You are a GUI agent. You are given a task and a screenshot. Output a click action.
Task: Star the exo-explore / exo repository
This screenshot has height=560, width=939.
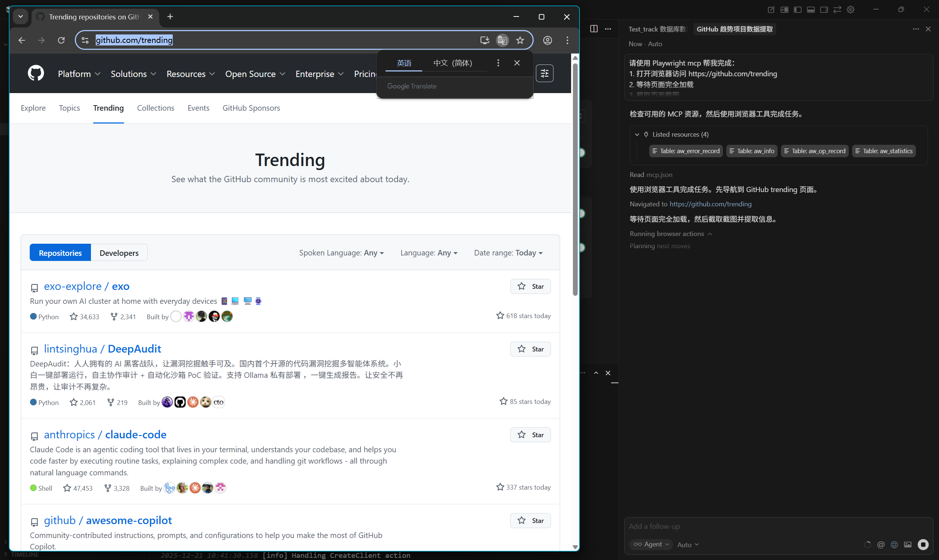point(530,287)
